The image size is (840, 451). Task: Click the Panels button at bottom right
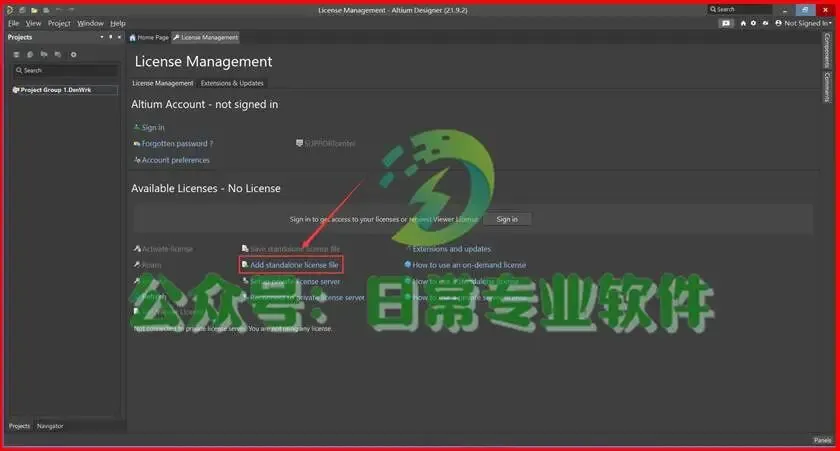pyautogui.click(x=822, y=440)
